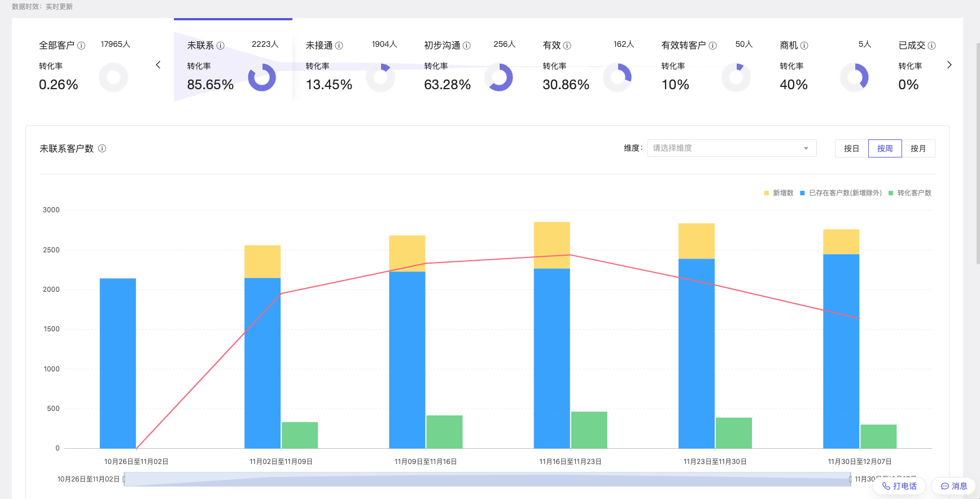This screenshot has height=499, width=980.
Task: Click info icon next to 商机
Action: [804, 46]
